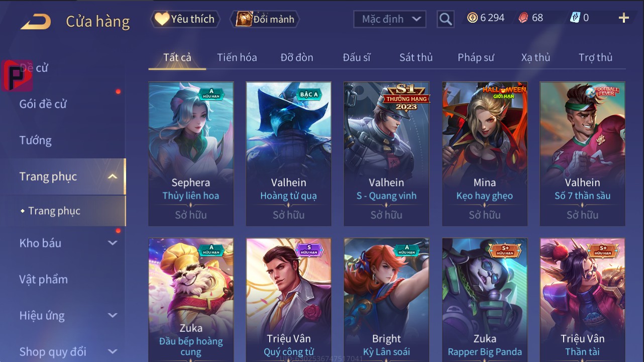Click the blue voucher currency icon
644x362 pixels.
575,18
